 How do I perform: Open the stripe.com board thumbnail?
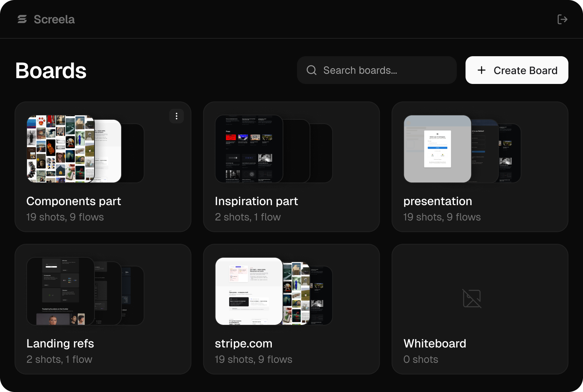(x=274, y=291)
